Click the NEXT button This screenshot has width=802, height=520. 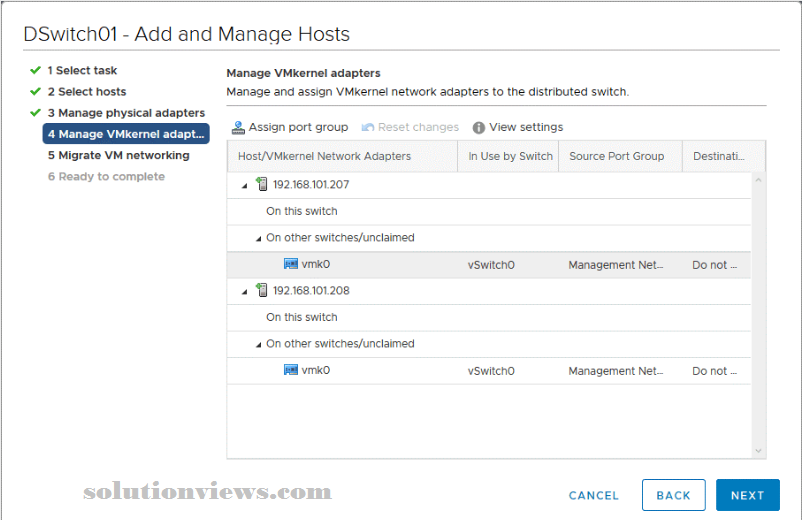coord(747,495)
